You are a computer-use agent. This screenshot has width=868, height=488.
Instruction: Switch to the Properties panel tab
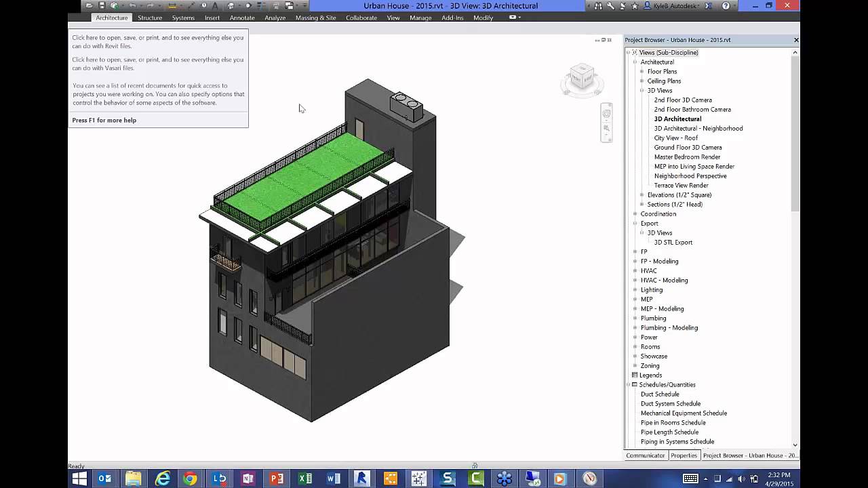click(684, 455)
